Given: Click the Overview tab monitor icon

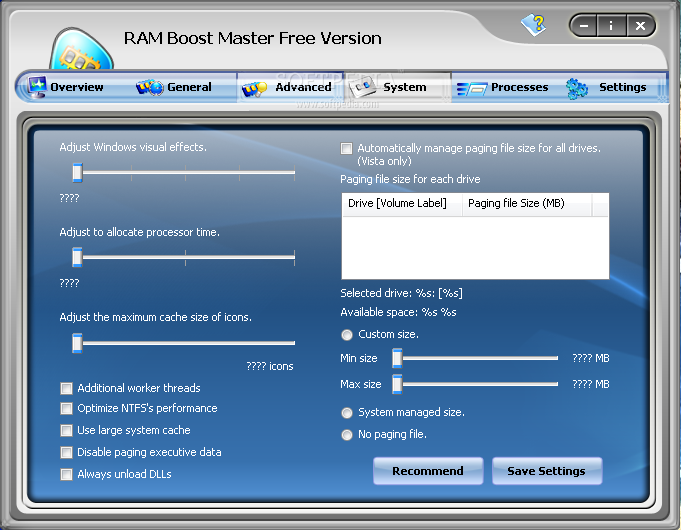Looking at the screenshot, I should 37,87.
